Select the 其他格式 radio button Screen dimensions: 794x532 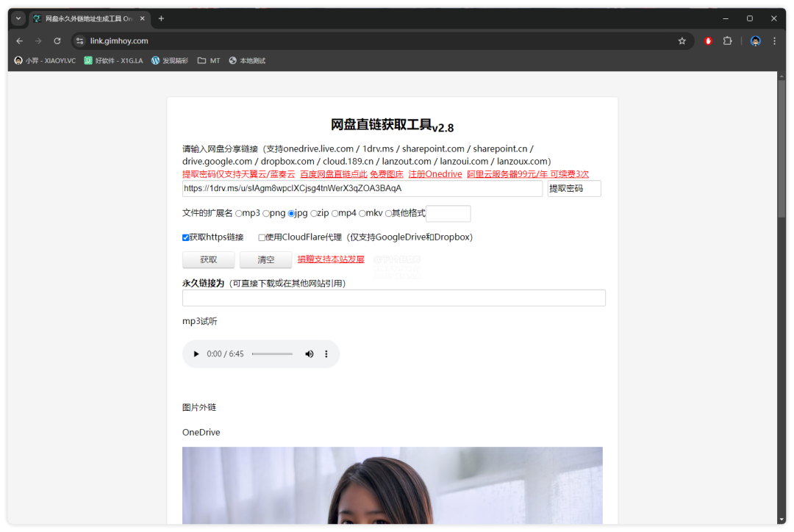click(x=388, y=214)
